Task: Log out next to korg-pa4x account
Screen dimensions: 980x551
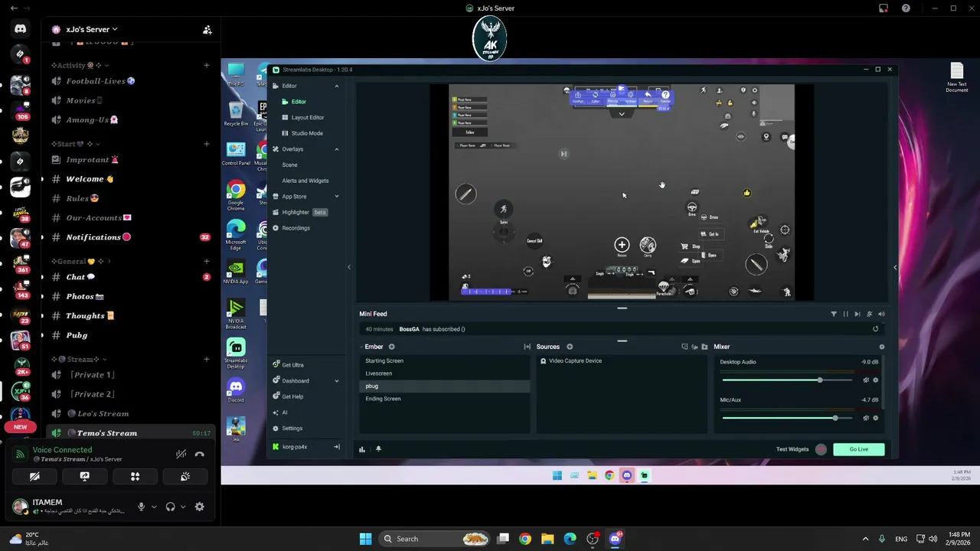Action: coord(336,447)
